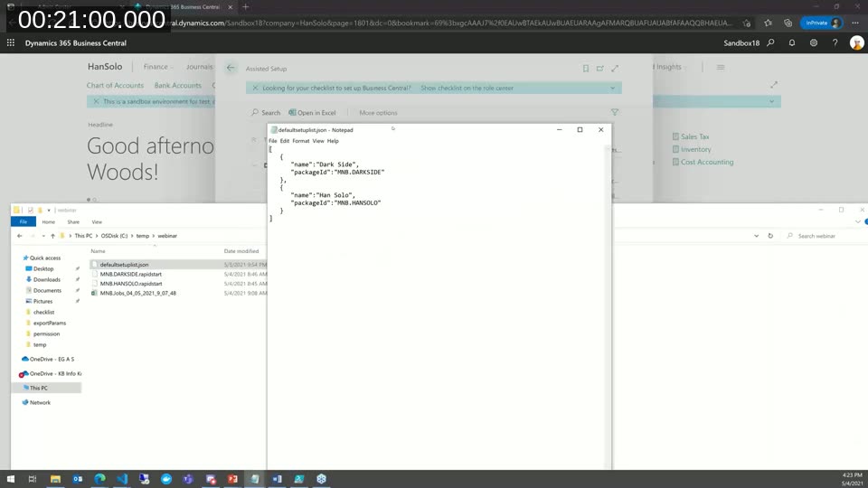Open the Sales Tax report link

coord(691,136)
